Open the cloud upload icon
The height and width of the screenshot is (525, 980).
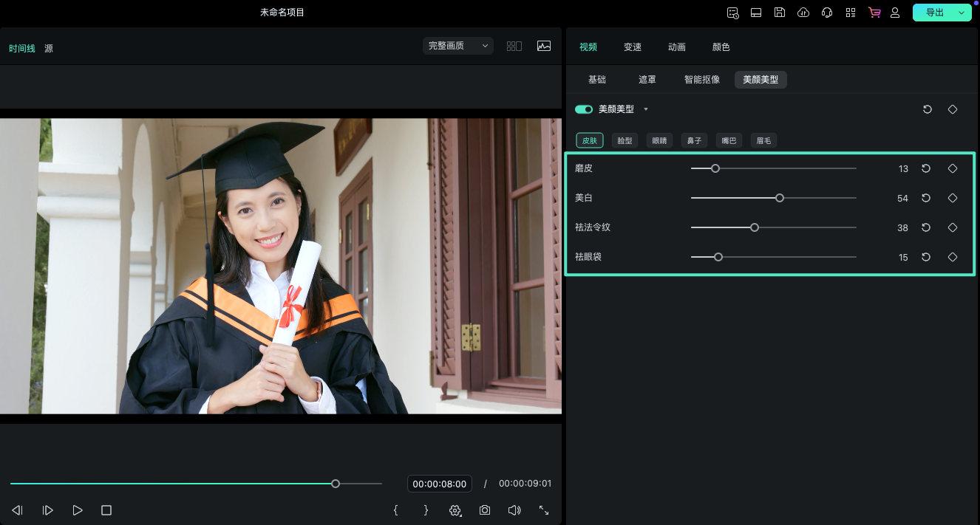pos(803,13)
